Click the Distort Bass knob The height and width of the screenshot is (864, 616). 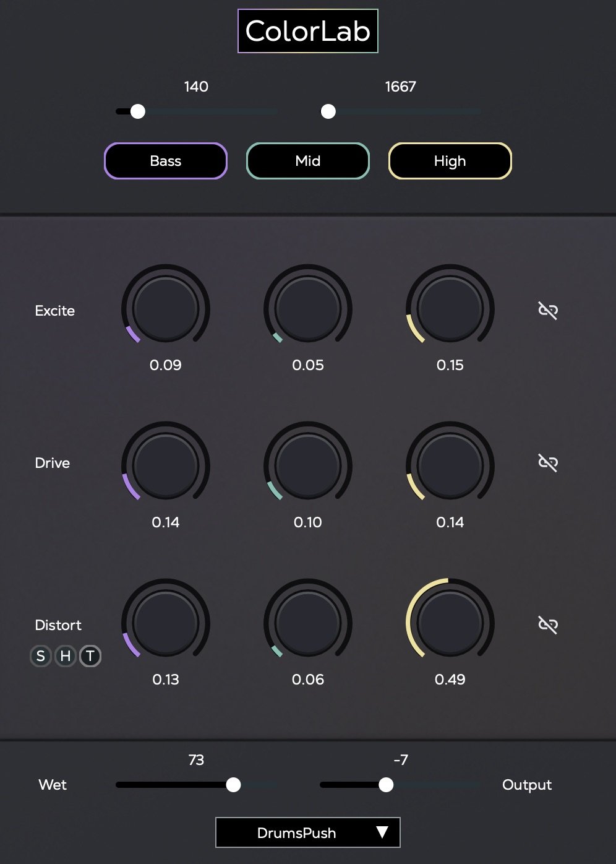166,623
